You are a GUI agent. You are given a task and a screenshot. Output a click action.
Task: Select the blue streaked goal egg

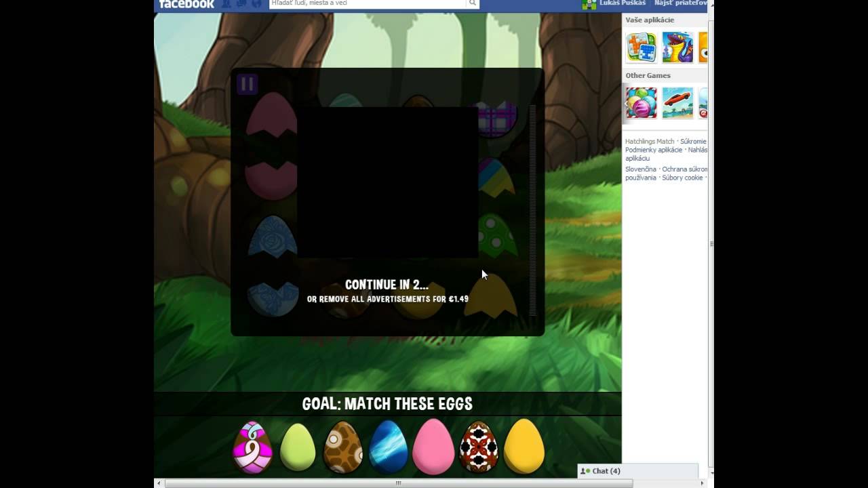(388, 447)
